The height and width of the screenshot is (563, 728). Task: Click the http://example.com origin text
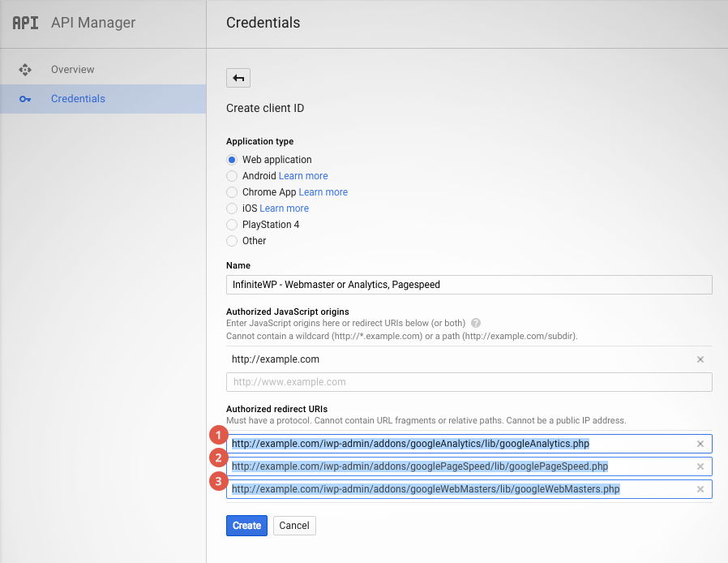[276, 359]
